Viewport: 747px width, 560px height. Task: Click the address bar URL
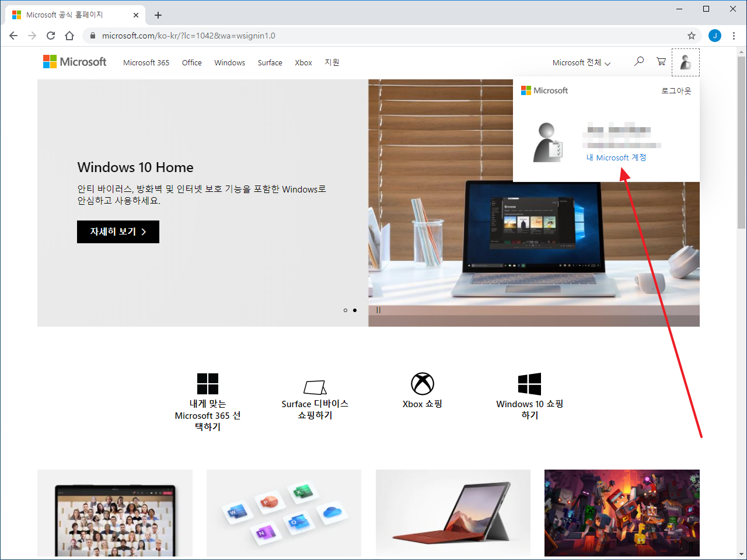click(x=189, y=36)
